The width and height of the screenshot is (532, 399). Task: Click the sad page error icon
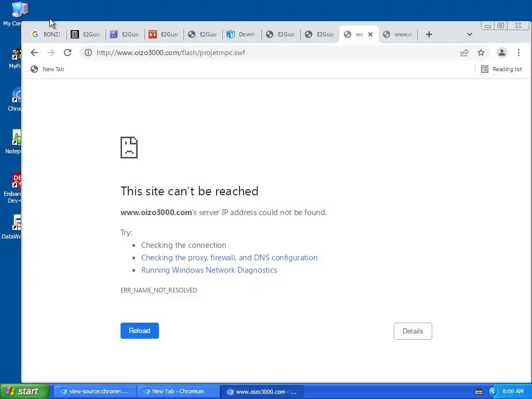(129, 148)
